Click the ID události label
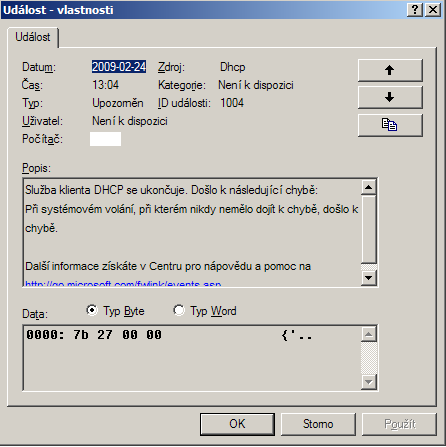 click(184, 103)
